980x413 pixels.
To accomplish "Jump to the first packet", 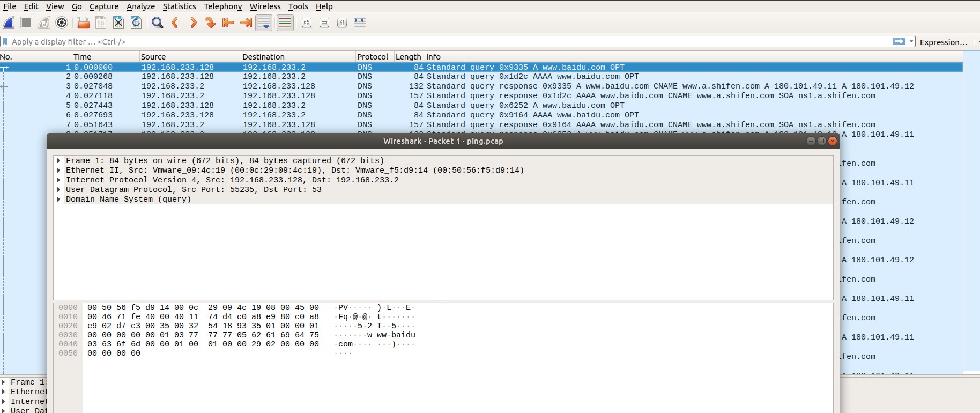I will (x=228, y=23).
